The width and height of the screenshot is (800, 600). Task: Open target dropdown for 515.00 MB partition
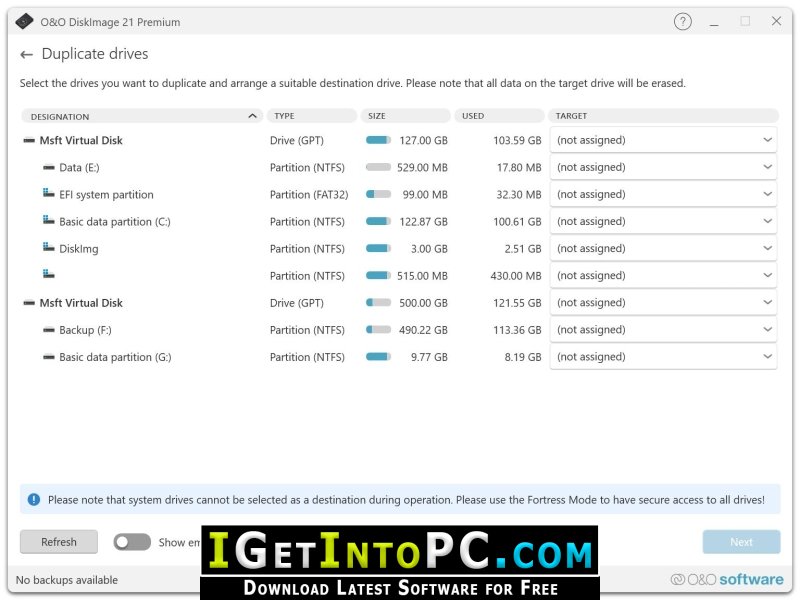(663, 275)
